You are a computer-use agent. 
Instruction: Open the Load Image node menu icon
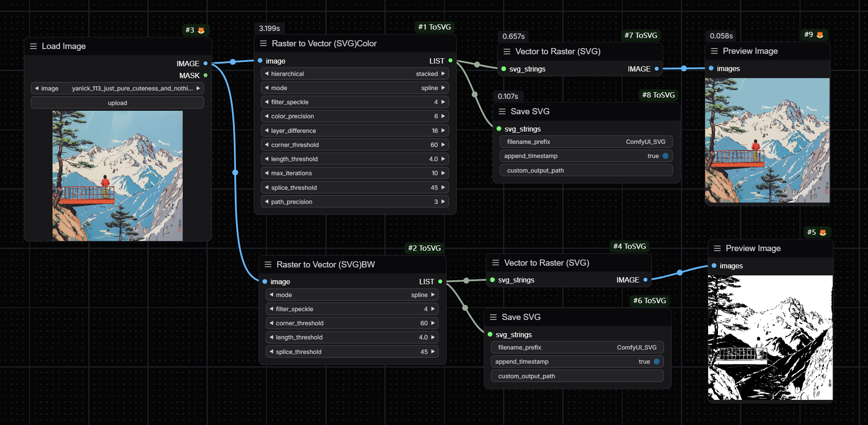coord(33,46)
